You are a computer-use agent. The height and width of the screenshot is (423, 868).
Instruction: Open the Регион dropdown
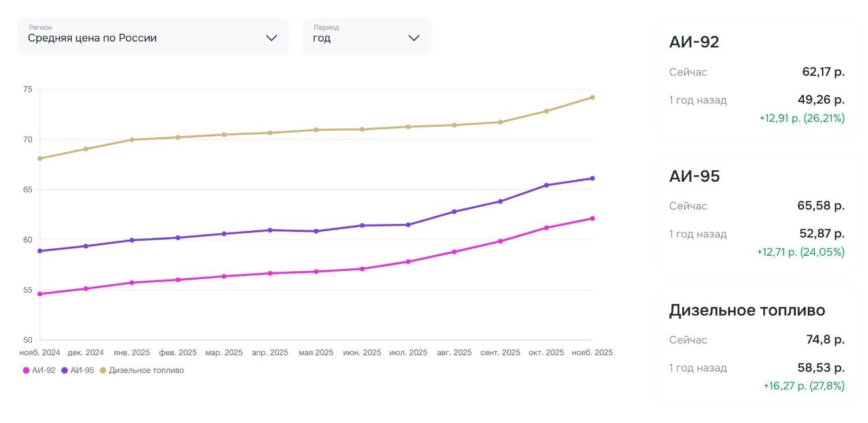(152, 37)
